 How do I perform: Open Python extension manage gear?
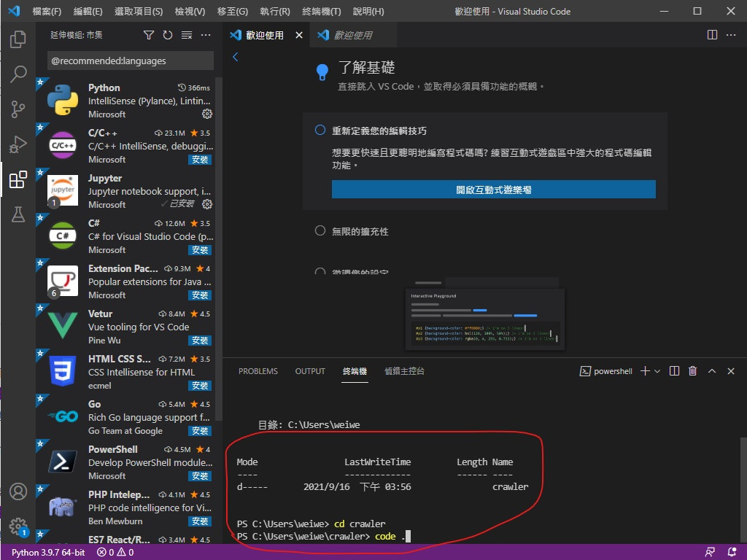207,114
